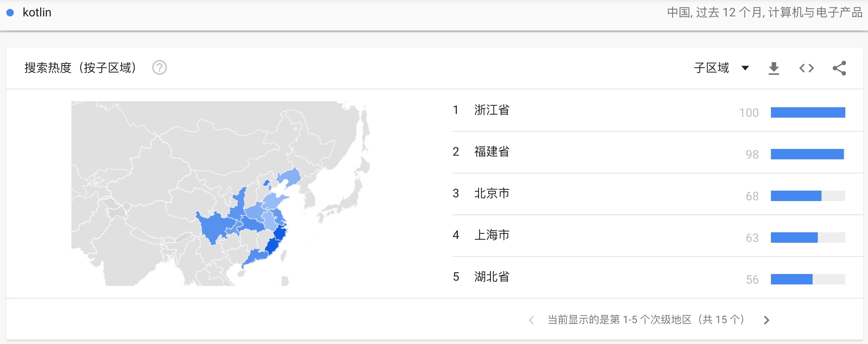Click the China map visualization
The height and width of the screenshot is (344, 868).
click(x=220, y=194)
